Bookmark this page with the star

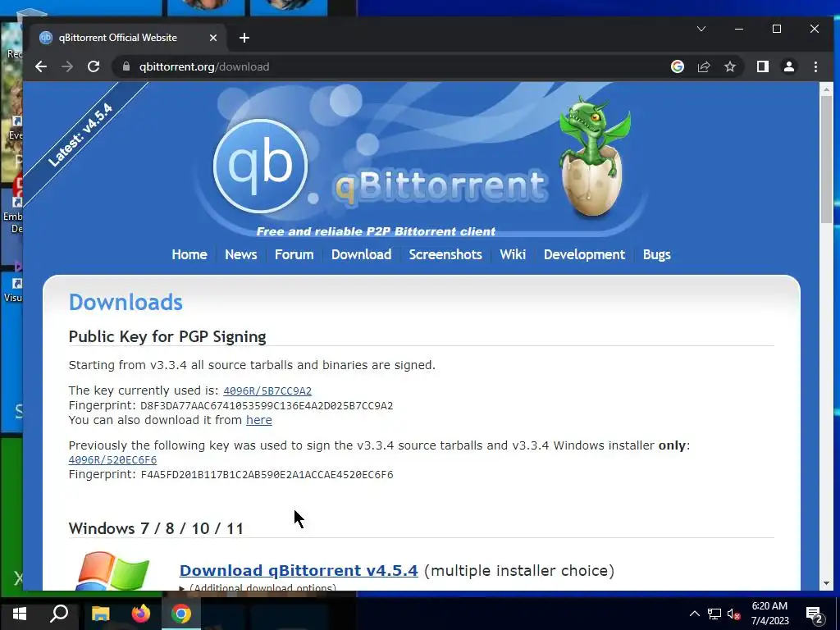[x=729, y=66]
